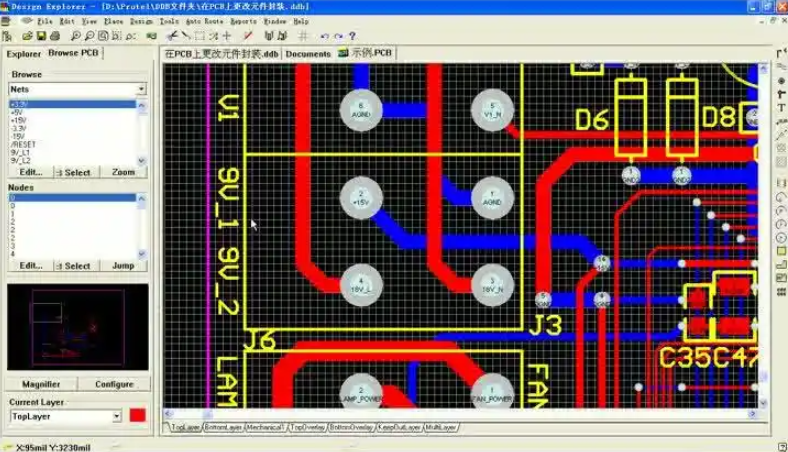Click the Zoom button under nets list

[x=123, y=172]
